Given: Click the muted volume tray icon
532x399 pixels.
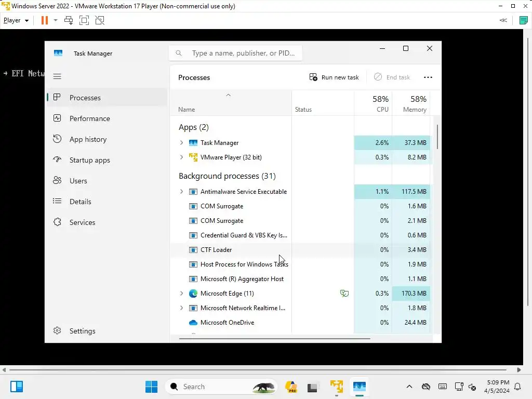Looking at the screenshot, I should tap(472, 387).
